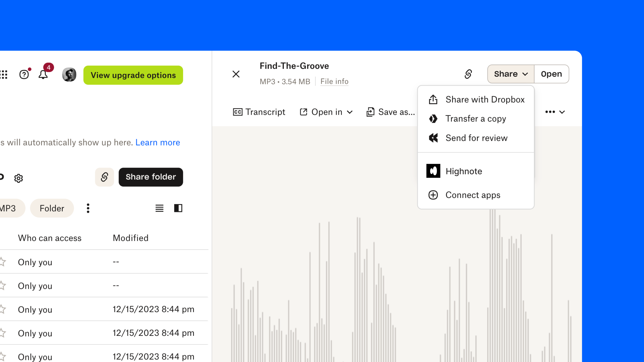Expand the Open in dropdown
Image resolution: width=644 pixels, height=362 pixels.
tap(326, 112)
